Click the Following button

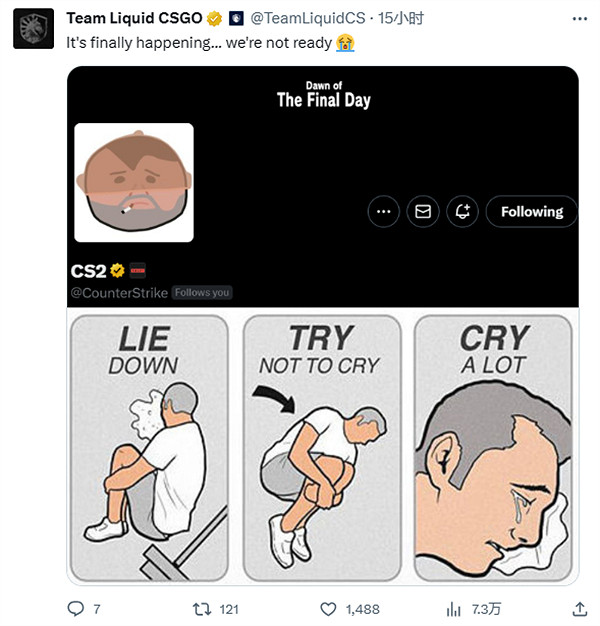pyautogui.click(x=532, y=211)
